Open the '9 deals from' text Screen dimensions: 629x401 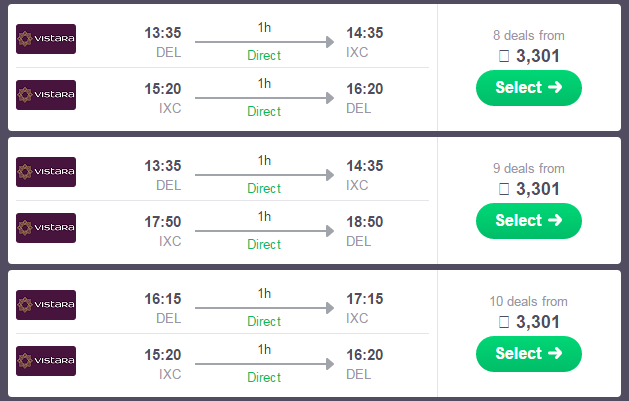[x=529, y=168]
